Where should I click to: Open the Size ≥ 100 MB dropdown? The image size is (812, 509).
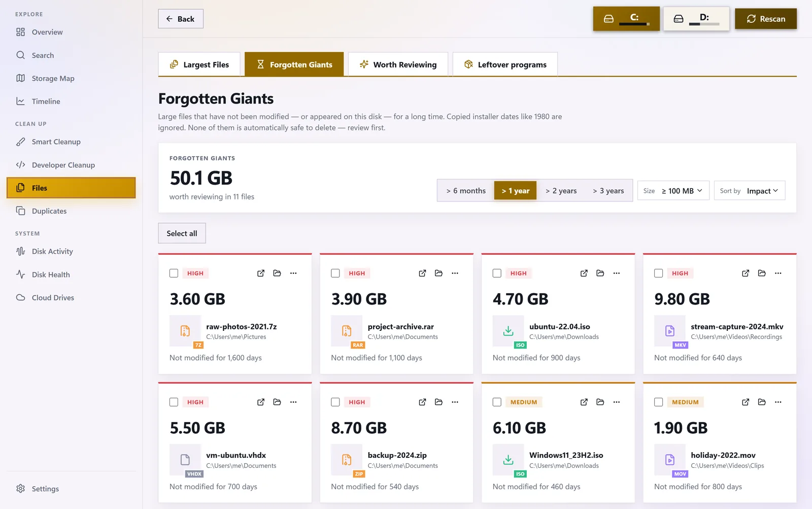[x=673, y=191]
